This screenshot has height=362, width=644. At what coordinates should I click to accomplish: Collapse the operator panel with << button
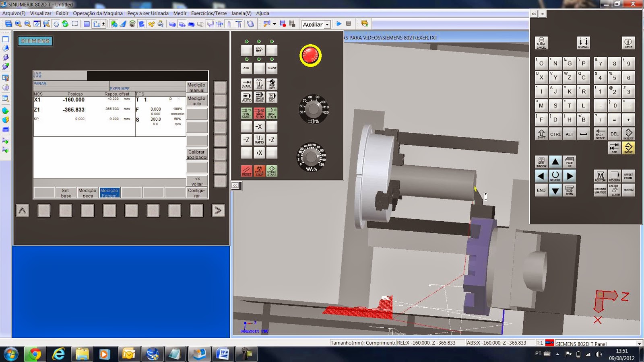tap(235, 185)
